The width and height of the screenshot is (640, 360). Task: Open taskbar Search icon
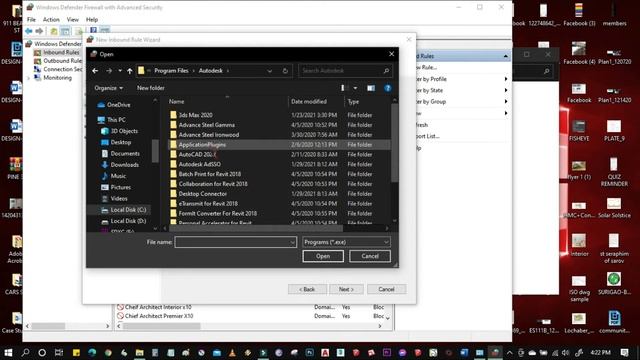point(25,352)
